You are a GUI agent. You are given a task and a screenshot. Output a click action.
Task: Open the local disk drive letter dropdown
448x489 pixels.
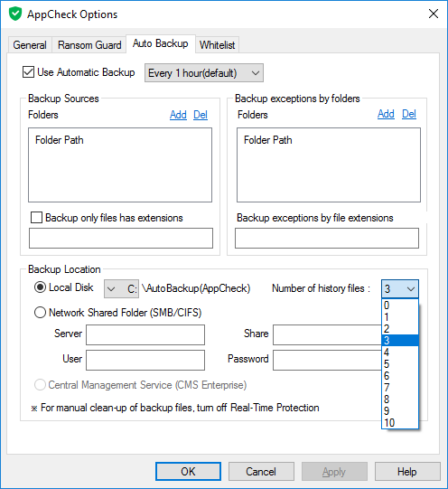point(121,288)
